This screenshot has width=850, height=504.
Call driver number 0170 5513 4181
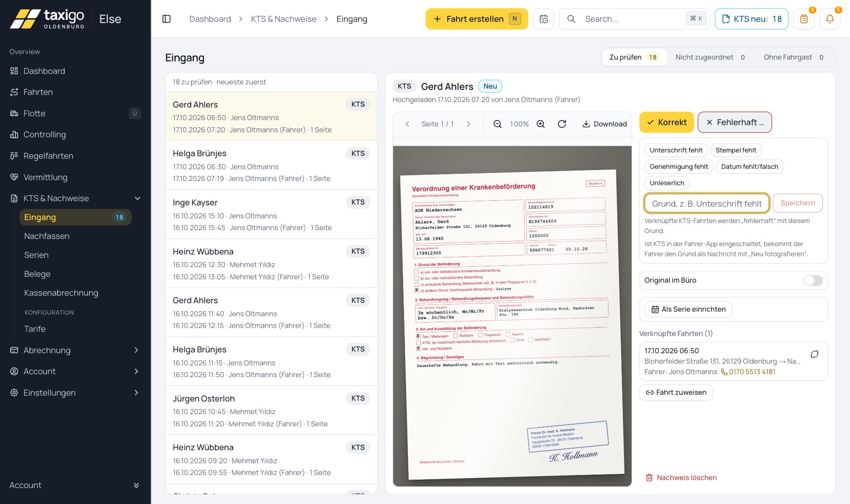point(748,372)
